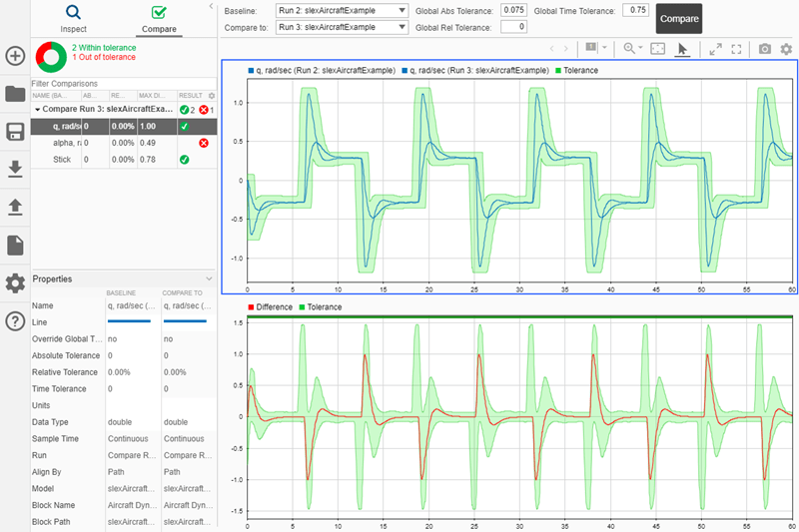
Task: Click the fit-to-view icon
Action: click(658, 49)
